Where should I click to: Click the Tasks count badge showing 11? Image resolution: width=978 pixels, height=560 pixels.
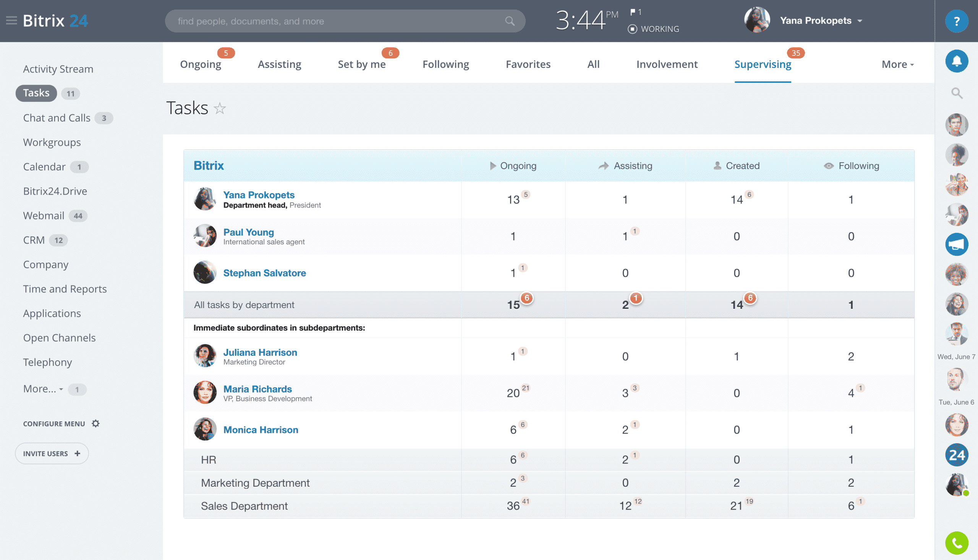pos(71,93)
